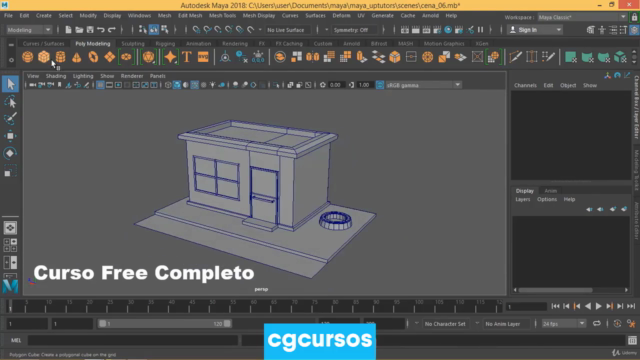Screen dimensions: 640x360
Task: Create a polygon plane from shelf
Action: (109, 57)
